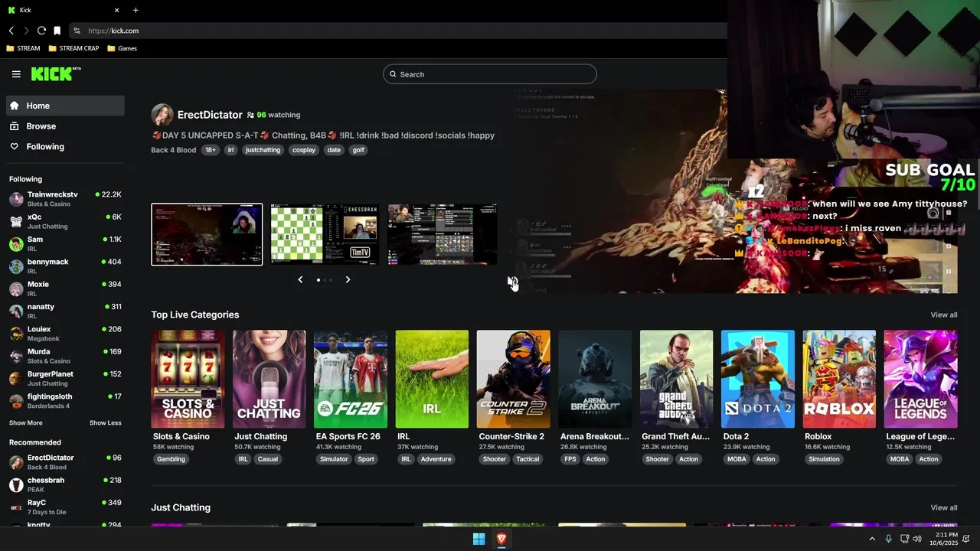Open the hamburger sidebar menu

[x=16, y=74]
